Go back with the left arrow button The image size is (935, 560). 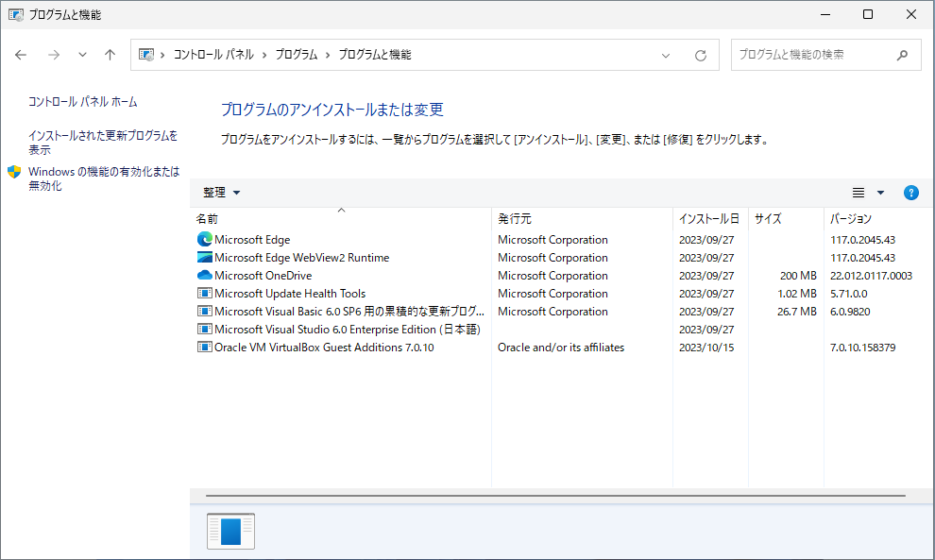[x=21, y=55]
